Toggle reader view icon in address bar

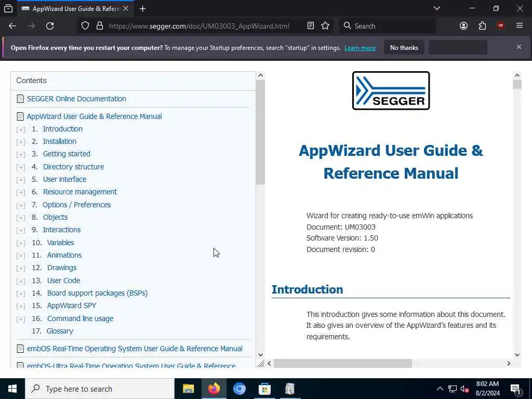point(311,26)
